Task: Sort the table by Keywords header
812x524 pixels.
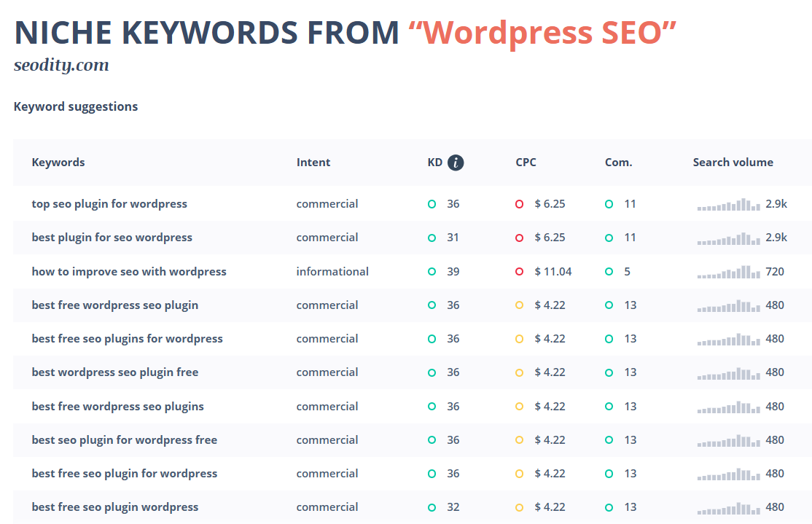Action: click(58, 162)
